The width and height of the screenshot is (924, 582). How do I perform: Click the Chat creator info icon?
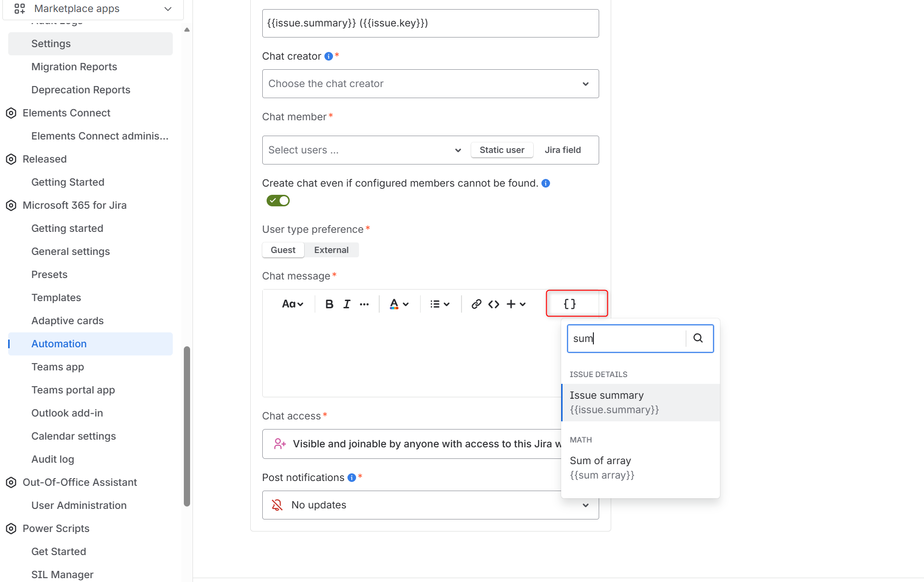click(329, 56)
